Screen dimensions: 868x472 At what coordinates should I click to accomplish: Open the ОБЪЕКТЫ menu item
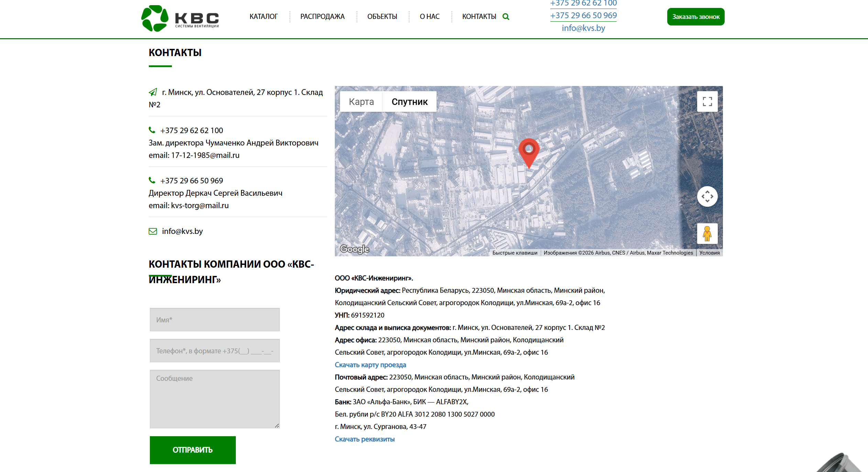click(382, 17)
